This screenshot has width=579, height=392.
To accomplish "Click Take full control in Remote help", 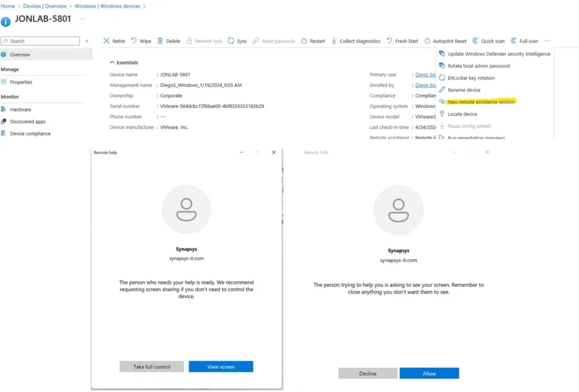I will [152, 366].
